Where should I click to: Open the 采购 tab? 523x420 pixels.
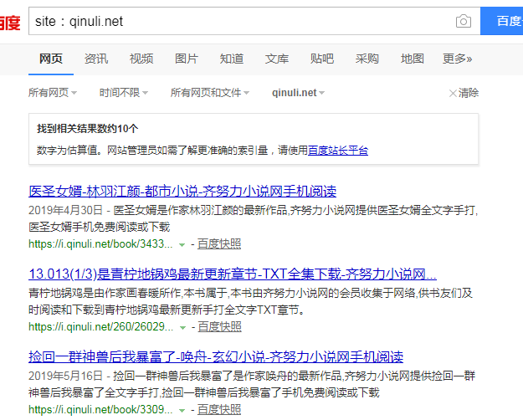(367, 59)
